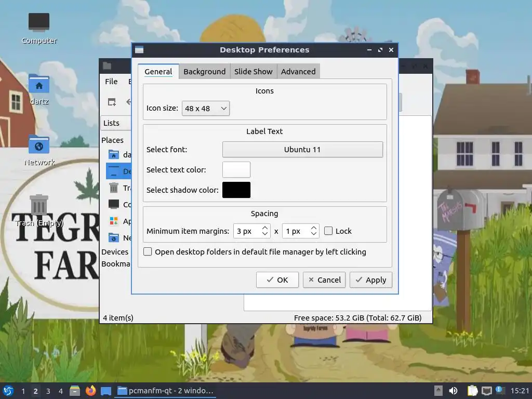Click the file manager window title folder icon
Screen dimensions: 532x399
tap(107, 66)
